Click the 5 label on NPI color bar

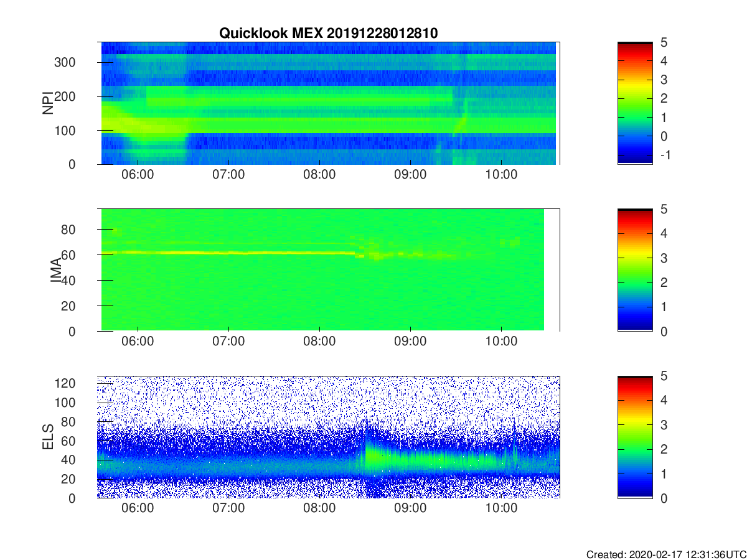tap(664, 42)
